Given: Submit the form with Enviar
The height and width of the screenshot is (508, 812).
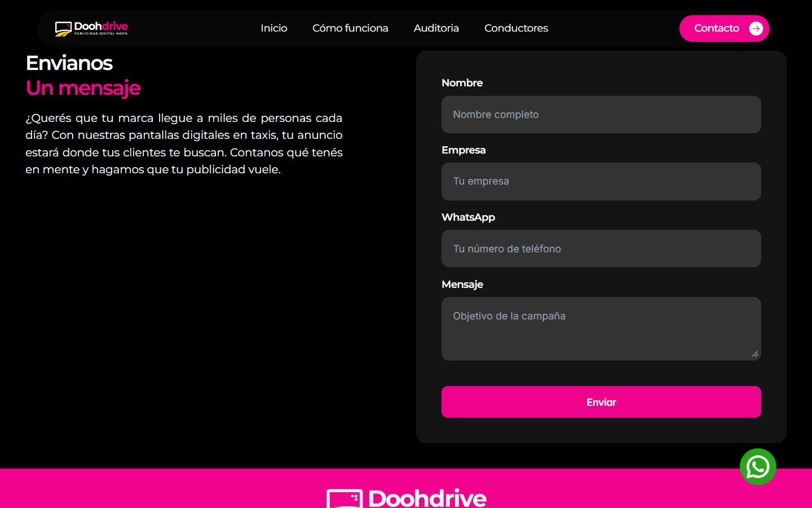Looking at the screenshot, I should click(x=601, y=402).
